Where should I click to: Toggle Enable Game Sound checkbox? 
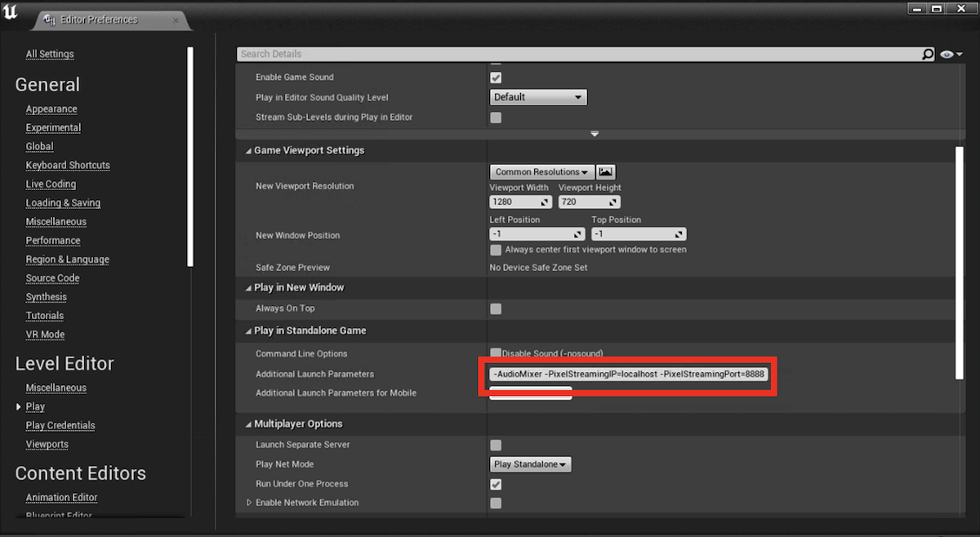(496, 78)
